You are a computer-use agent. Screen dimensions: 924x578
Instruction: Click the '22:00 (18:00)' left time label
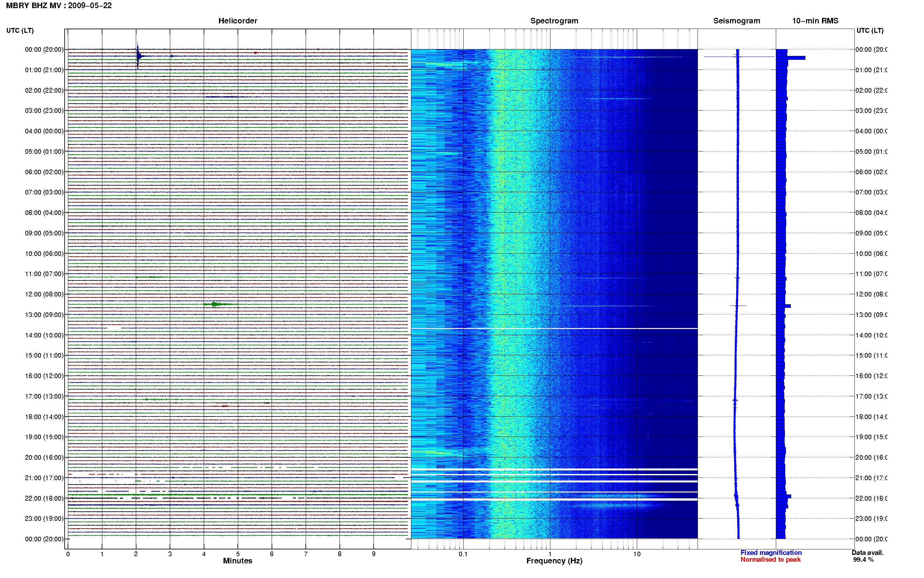click(x=44, y=498)
